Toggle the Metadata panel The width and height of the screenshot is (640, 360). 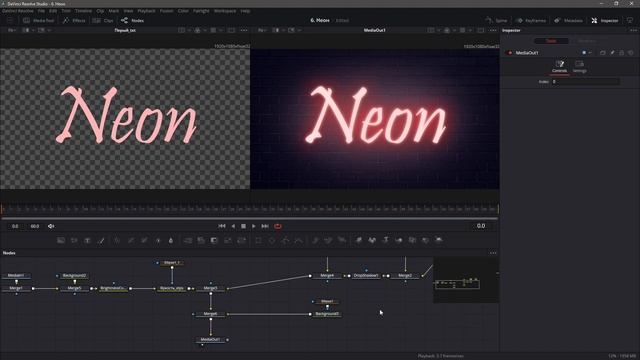point(568,20)
